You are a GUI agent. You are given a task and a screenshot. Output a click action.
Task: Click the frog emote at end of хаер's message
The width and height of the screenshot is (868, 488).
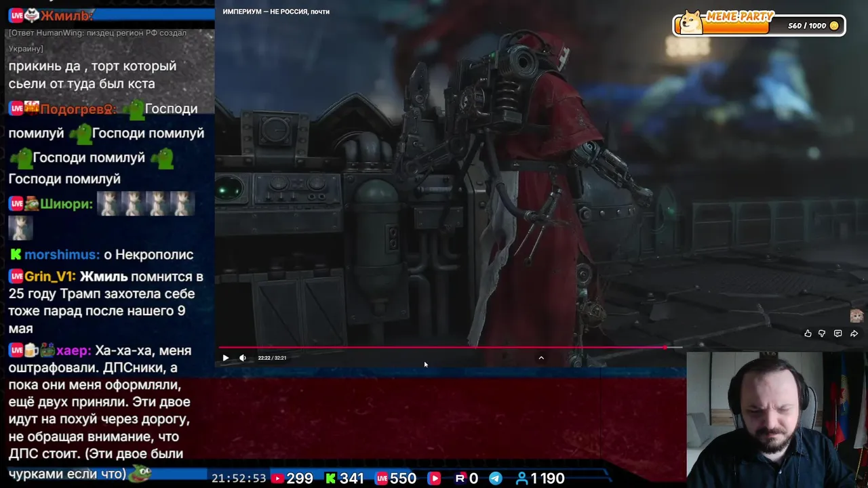140,472
